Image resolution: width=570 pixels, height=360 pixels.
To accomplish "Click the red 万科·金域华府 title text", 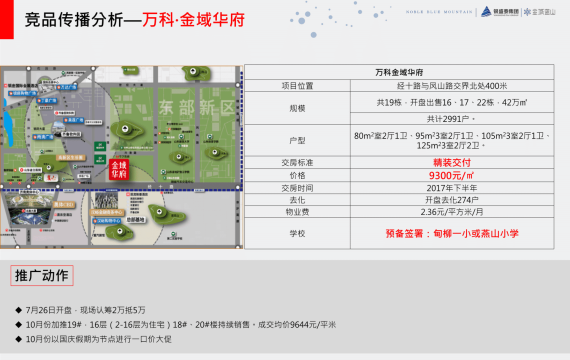I will click(x=194, y=20).
